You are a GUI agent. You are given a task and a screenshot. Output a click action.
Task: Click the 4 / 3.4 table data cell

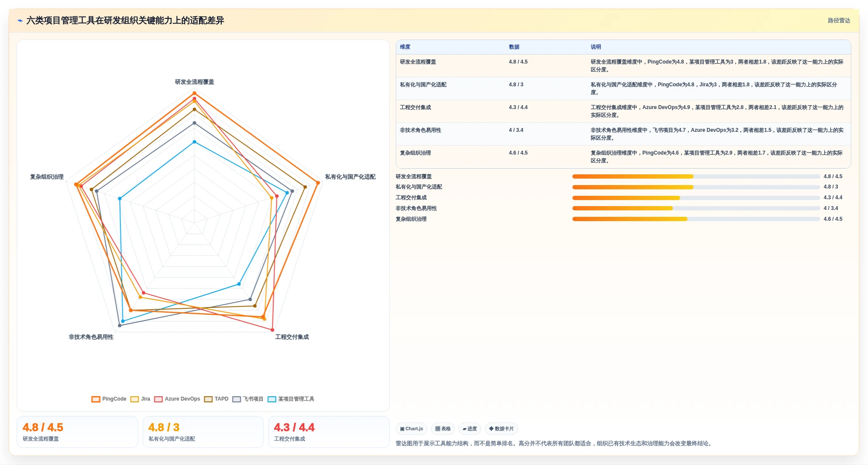click(516, 130)
